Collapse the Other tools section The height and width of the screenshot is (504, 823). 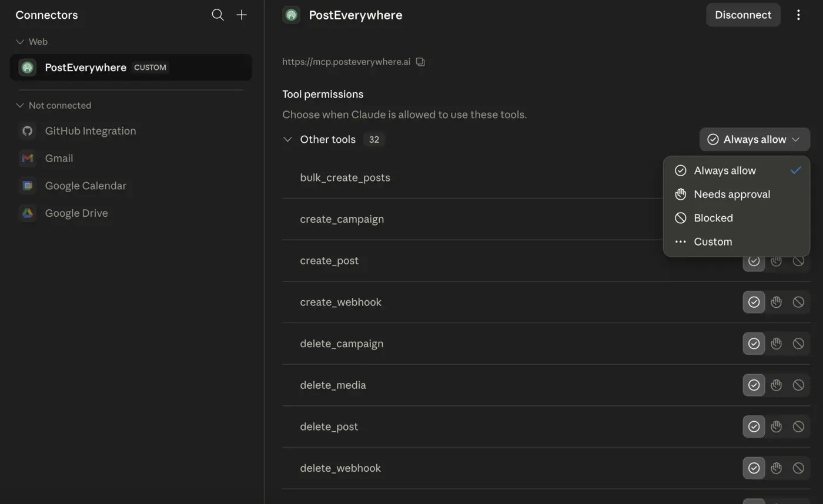coord(287,139)
